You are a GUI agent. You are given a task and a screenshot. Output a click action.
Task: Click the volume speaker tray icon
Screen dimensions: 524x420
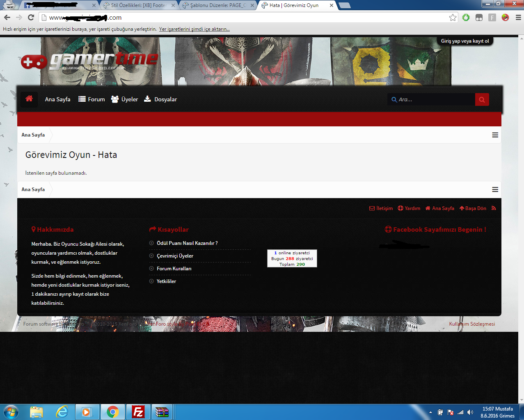(x=470, y=412)
